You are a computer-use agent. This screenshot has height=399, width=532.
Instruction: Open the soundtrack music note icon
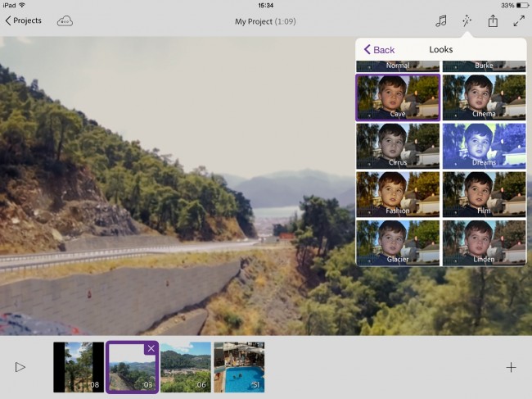441,21
